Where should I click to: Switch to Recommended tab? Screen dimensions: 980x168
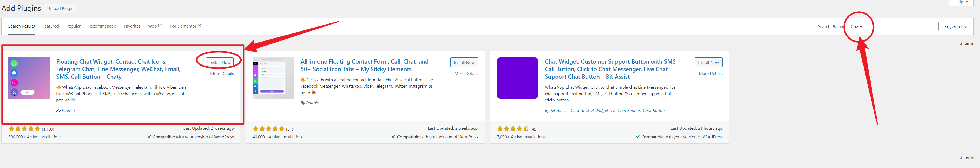[x=102, y=26]
